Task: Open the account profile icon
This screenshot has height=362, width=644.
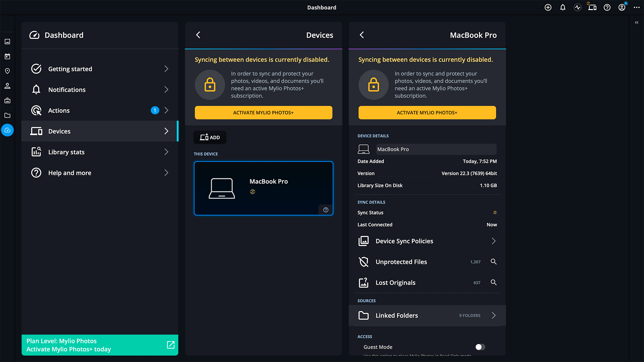Action: tap(622, 7)
